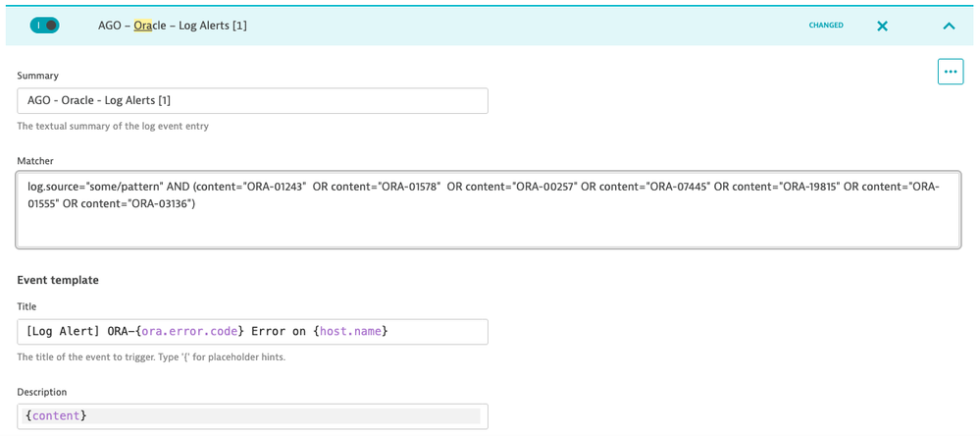The width and height of the screenshot is (980, 436).
Task: Click the highlighted "Ora" text in the header
Action: (143, 26)
